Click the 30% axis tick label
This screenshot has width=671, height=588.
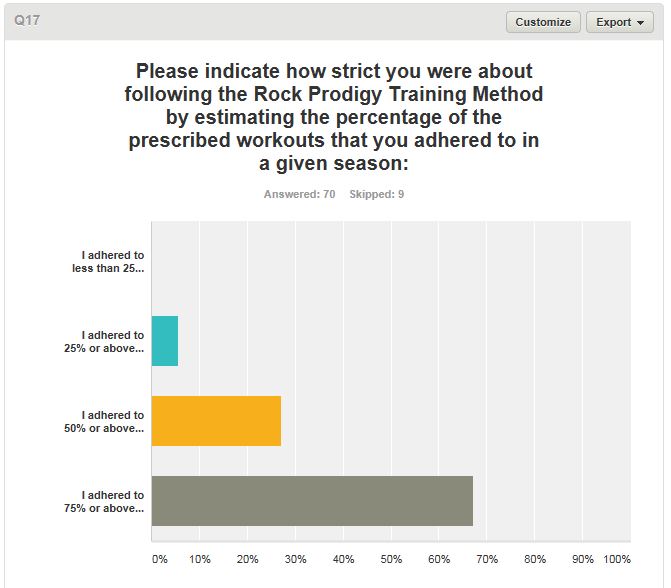click(296, 559)
